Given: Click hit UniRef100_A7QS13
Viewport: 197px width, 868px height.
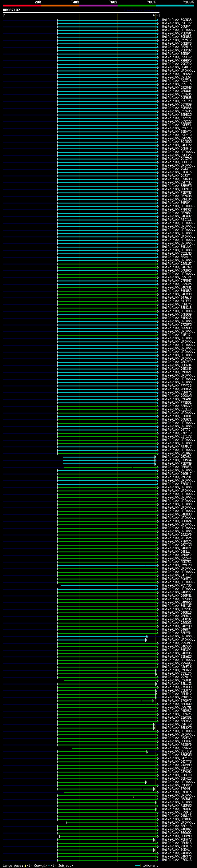Looking at the screenshot, I should click(177, 860).
